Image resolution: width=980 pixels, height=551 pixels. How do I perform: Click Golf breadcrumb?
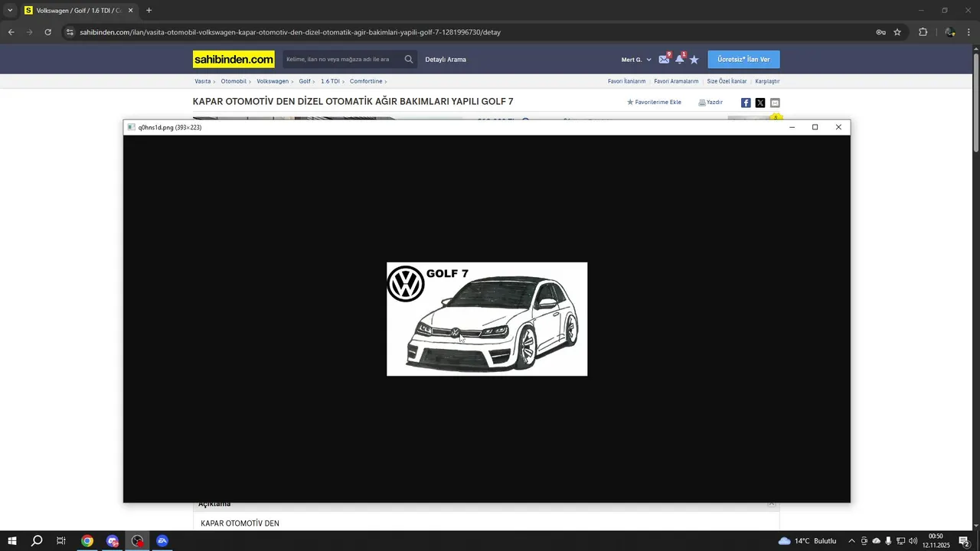click(305, 81)
